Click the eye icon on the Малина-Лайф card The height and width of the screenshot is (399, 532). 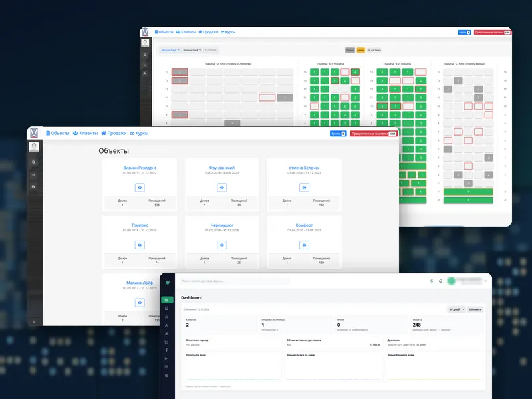pyautogui.click(x=140, y=303)
